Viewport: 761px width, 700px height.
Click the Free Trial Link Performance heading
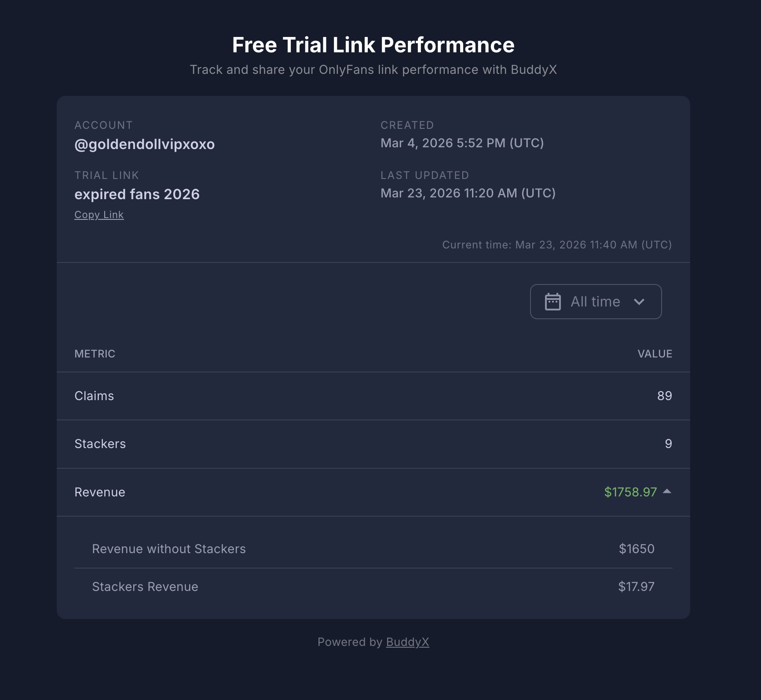pos(373,45)
